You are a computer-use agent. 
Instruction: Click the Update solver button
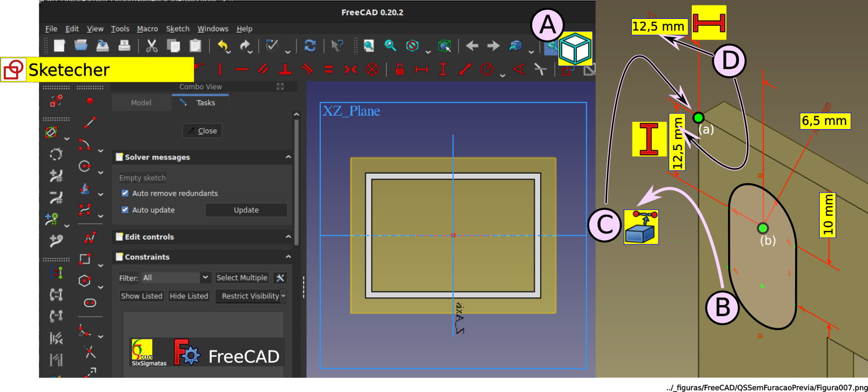click(246, 210)
